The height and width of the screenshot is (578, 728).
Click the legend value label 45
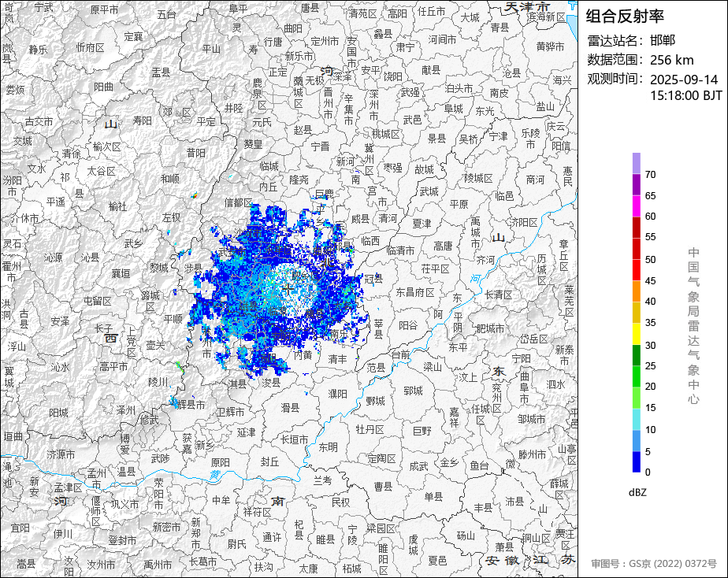click(x=651, y=281)
